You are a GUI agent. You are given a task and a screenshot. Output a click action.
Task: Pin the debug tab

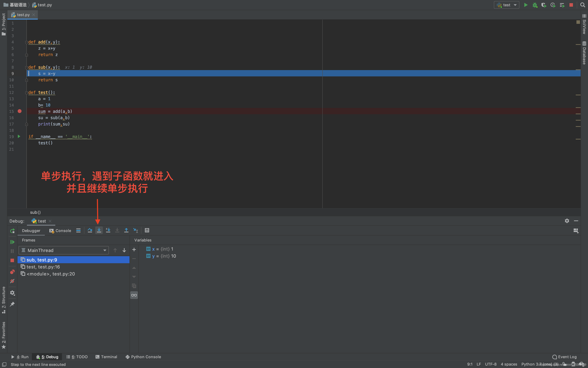point(12,304)
